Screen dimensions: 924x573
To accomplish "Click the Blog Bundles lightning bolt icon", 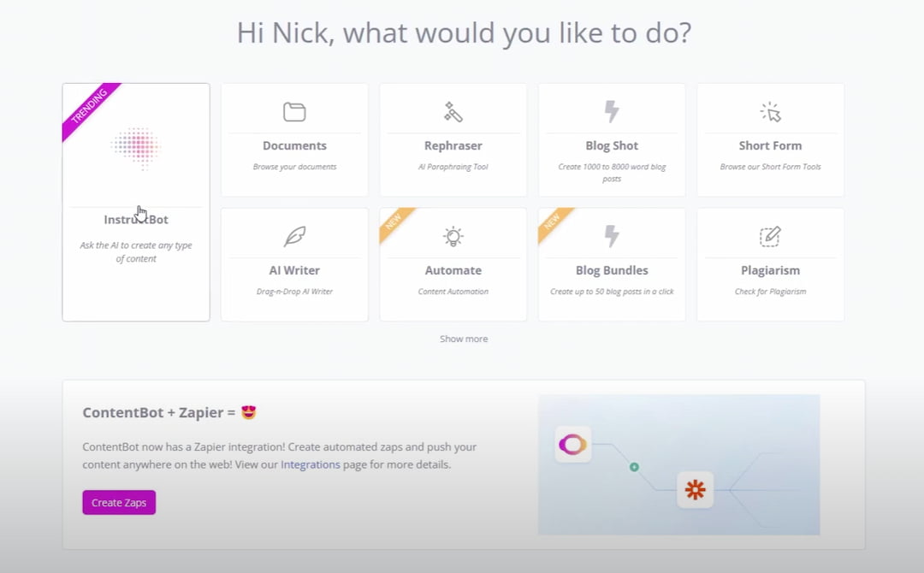I will click(x=612, y=237).
